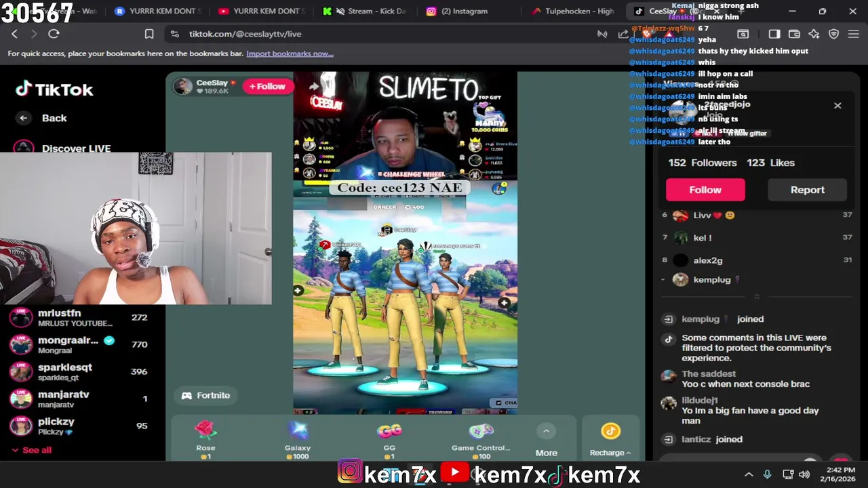Expand See all live channels

tap(31, 450)
